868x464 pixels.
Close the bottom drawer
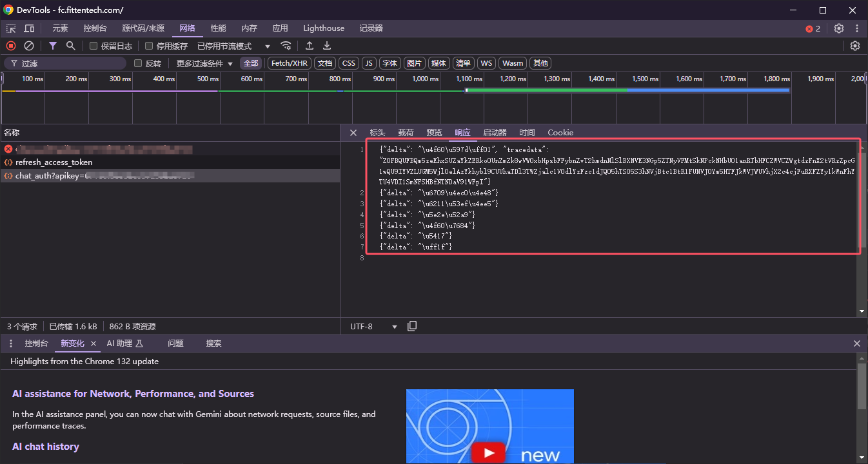pos(857,343)
